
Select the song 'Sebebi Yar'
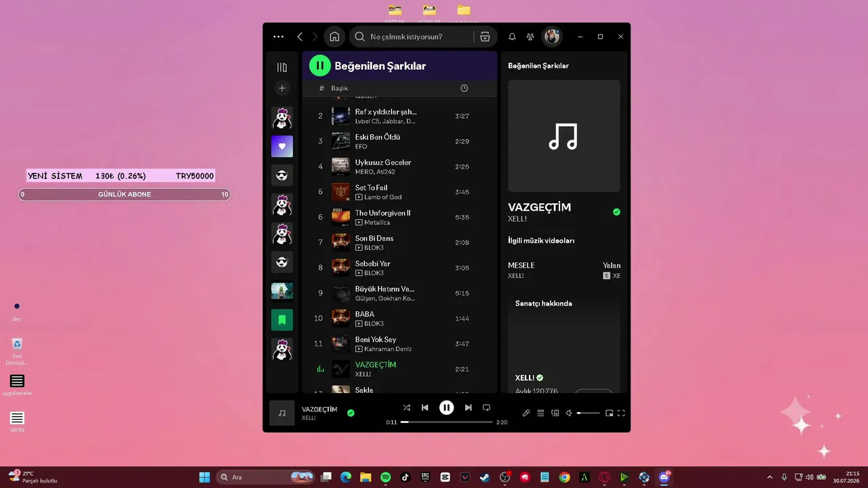tap(372, 264)
